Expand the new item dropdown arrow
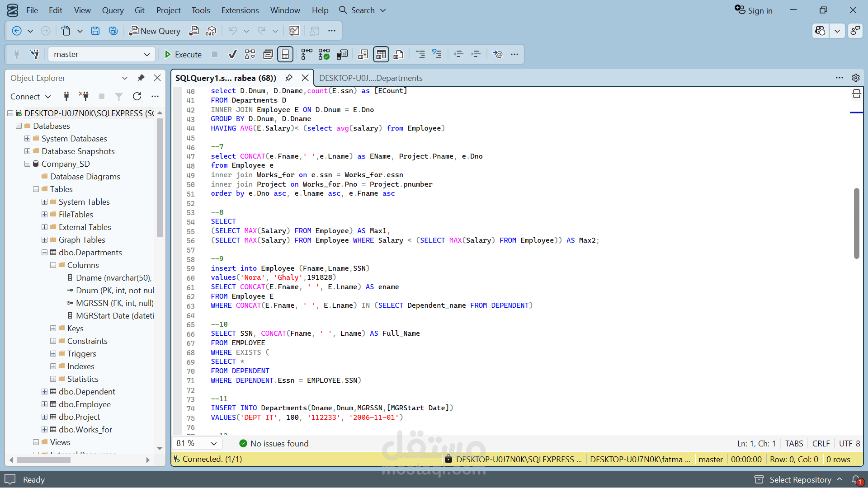The width and height of the screenshot is (868, 488). [80, 31]
